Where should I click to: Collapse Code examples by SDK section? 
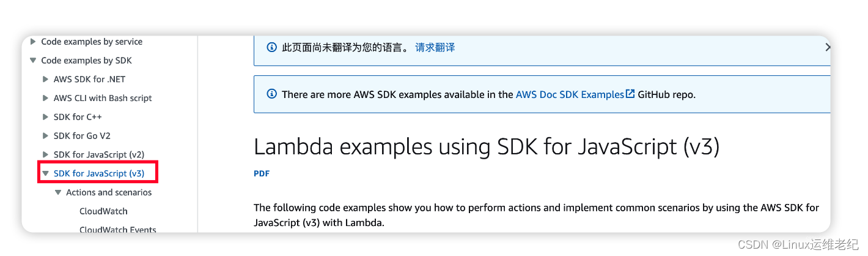coord(33,61)
